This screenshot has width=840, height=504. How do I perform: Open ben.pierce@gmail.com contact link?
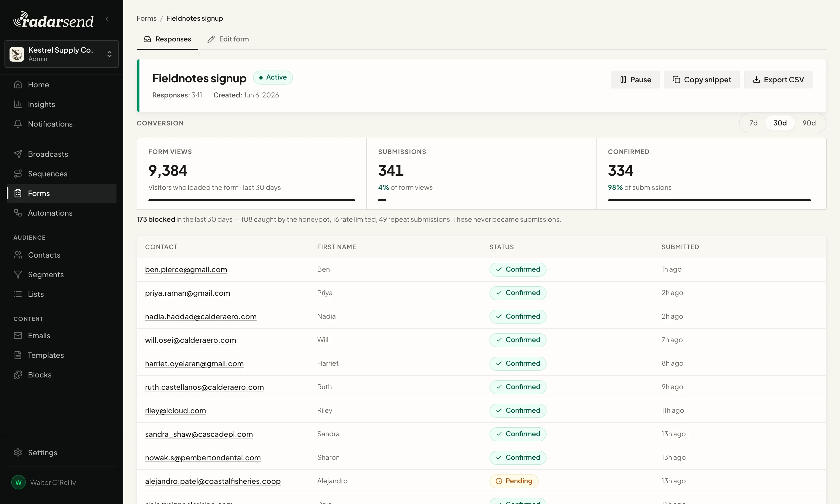(x=186, y=269)
